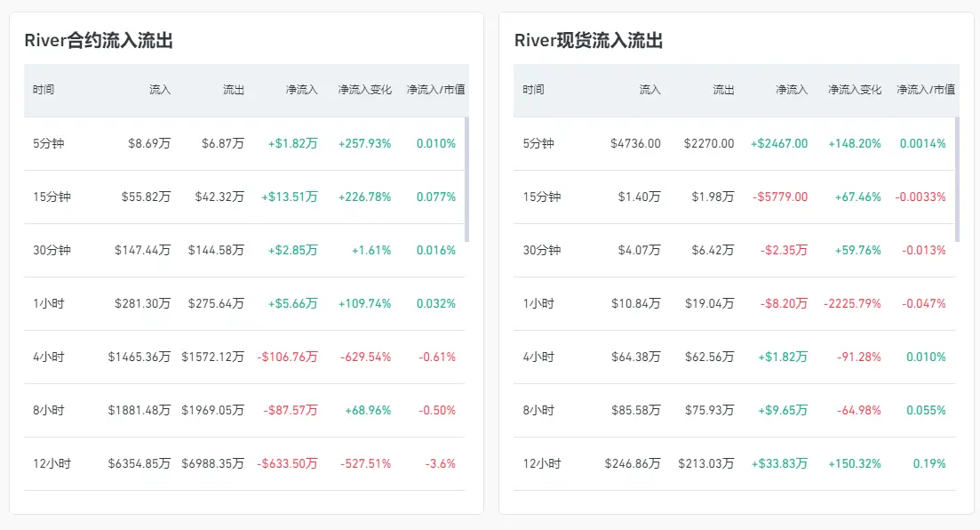Click the 时间 header in spot table
980x530 pixels.
(534, 90)
